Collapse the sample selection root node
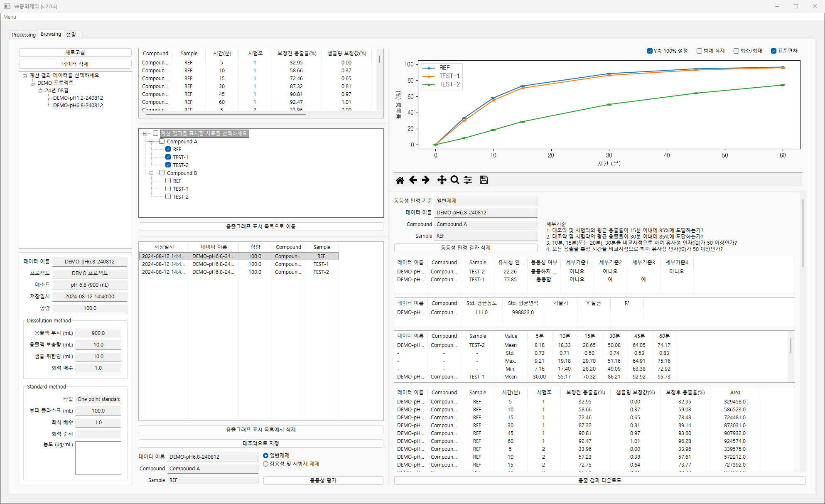 point(145,134)
